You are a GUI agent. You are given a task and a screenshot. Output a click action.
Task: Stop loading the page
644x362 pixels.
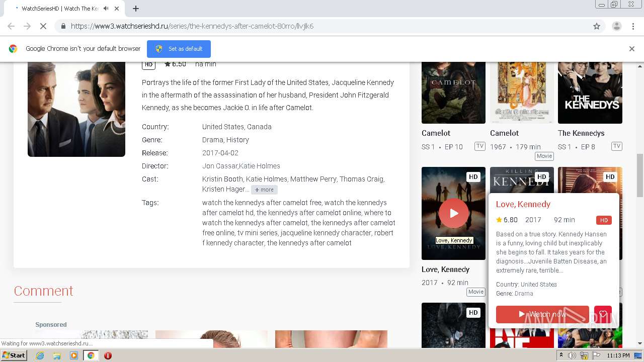(43, 26)
